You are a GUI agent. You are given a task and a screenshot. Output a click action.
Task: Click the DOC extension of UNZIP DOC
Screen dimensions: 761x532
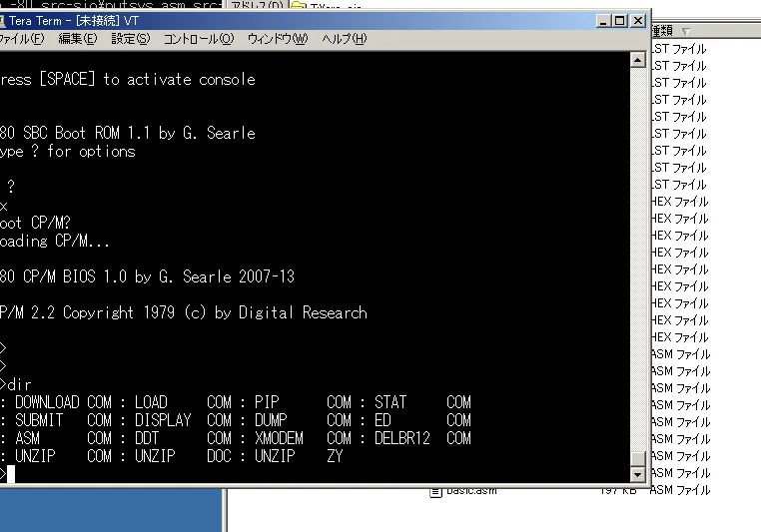[x=219, y=456]
